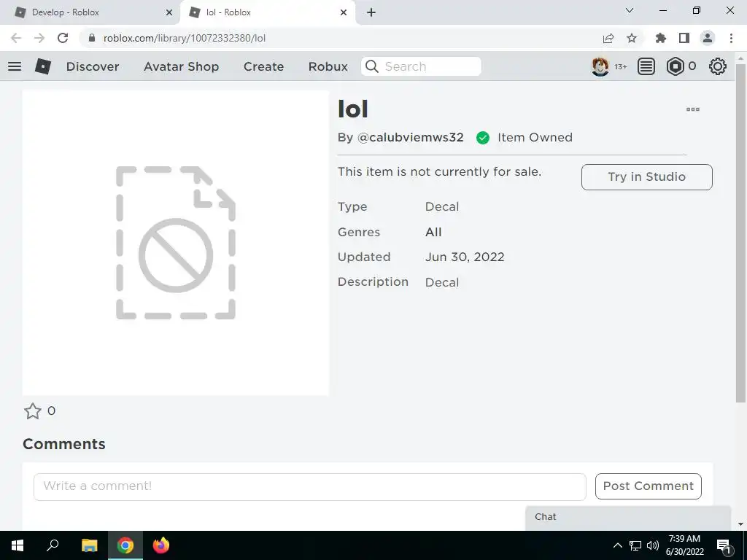Viewport: 747px width, 560px height.
Task: Click the All genres link
Action: pos(433,232)
